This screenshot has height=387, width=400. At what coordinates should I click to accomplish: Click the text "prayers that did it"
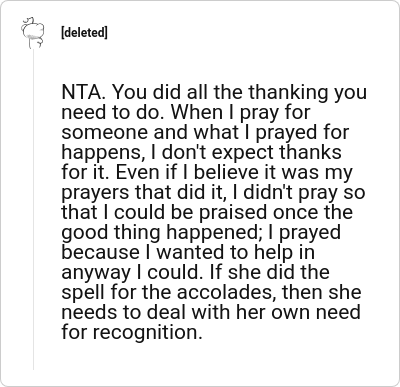(x=144, y=192)
